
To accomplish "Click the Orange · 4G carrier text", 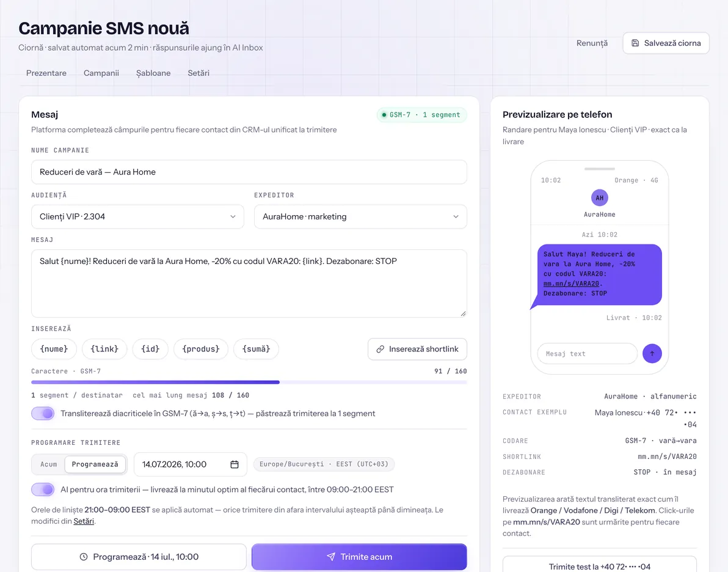I will (636, 180).
